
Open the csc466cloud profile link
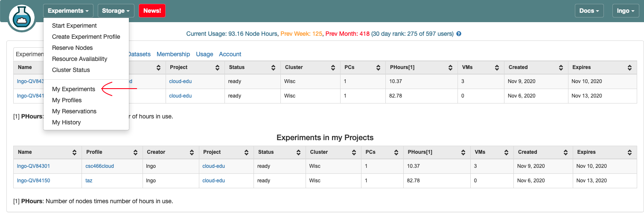pyautogui.click(x=100, y=166)
